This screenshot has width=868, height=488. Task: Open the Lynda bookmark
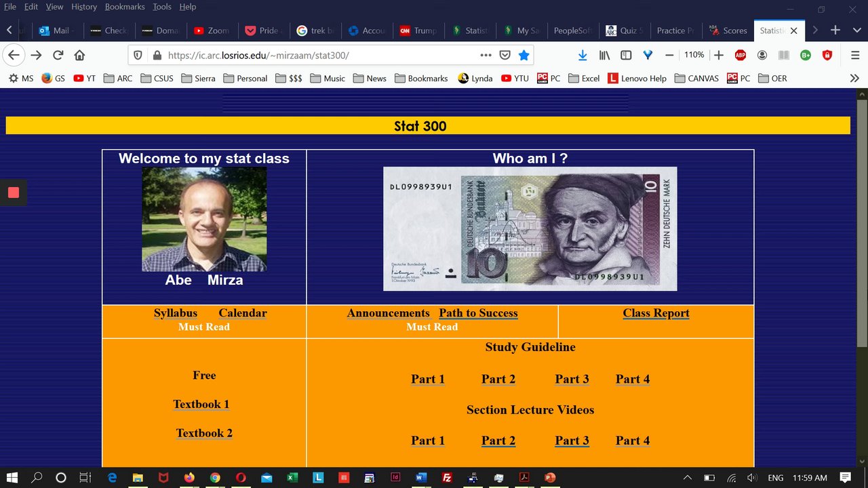pos(475,78)
